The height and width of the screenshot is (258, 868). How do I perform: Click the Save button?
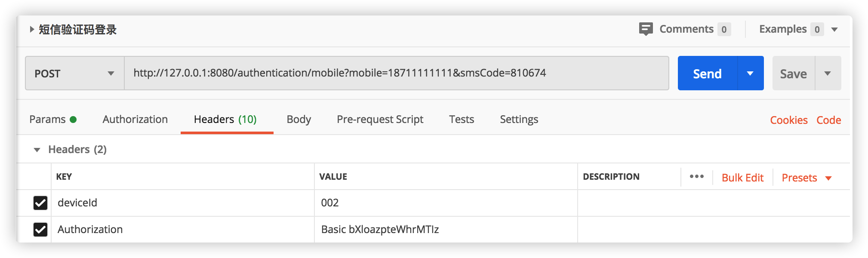pyautogui.click(x=793, y=74)
